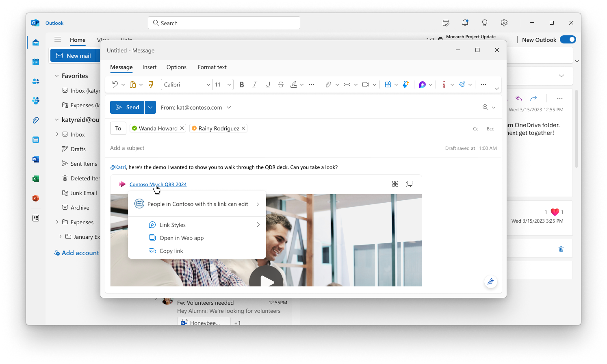Click the purple Loop icon in toolbar
The image size is (607, 364).
coord(423,84)
